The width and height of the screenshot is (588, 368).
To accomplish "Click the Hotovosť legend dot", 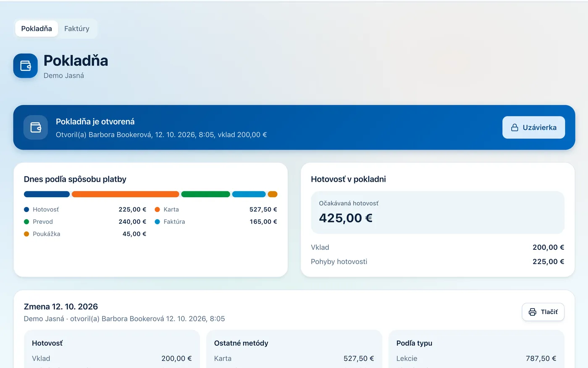I will coord(26,209).
